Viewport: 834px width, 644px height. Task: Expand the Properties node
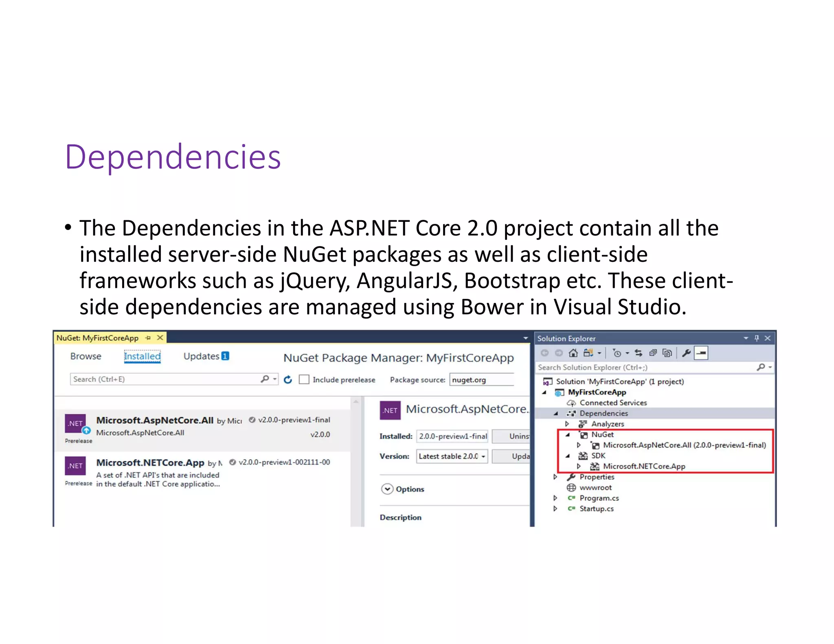[555, 477]
